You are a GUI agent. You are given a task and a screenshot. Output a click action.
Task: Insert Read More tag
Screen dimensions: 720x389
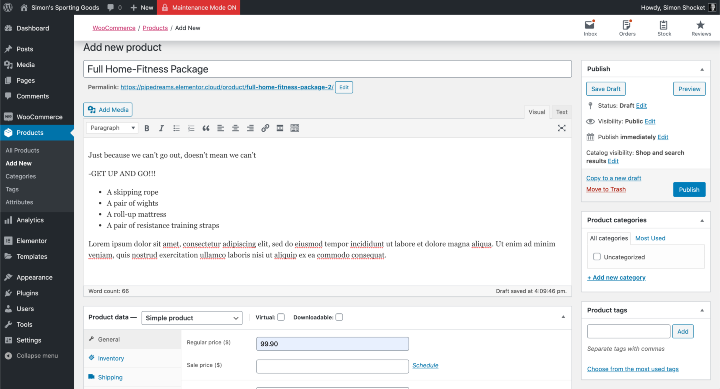point(280,128)
